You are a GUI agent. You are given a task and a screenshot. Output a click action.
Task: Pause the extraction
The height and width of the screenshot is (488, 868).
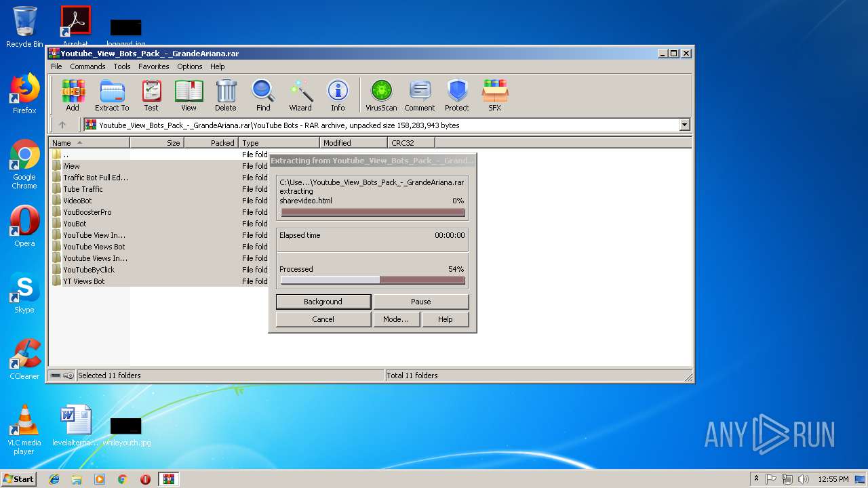click(420, 302)
